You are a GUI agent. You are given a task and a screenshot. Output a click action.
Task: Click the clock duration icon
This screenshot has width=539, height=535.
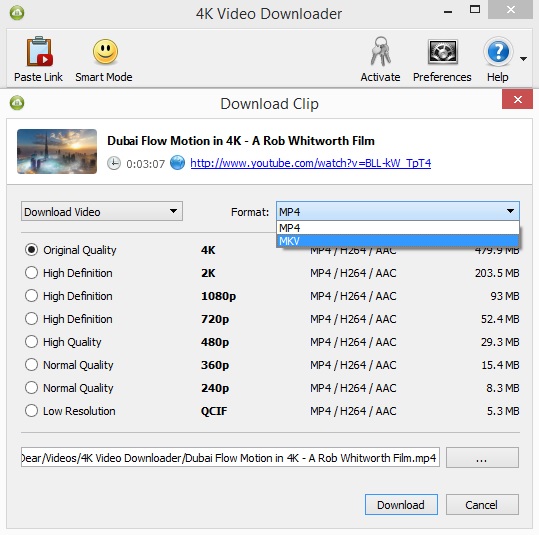click(x=114, y=163)
